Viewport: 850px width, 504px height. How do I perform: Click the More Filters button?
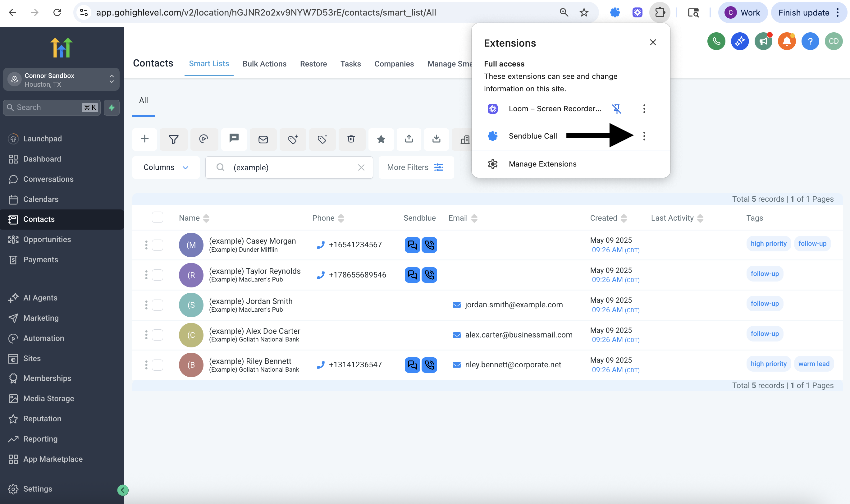coord(416,167)
